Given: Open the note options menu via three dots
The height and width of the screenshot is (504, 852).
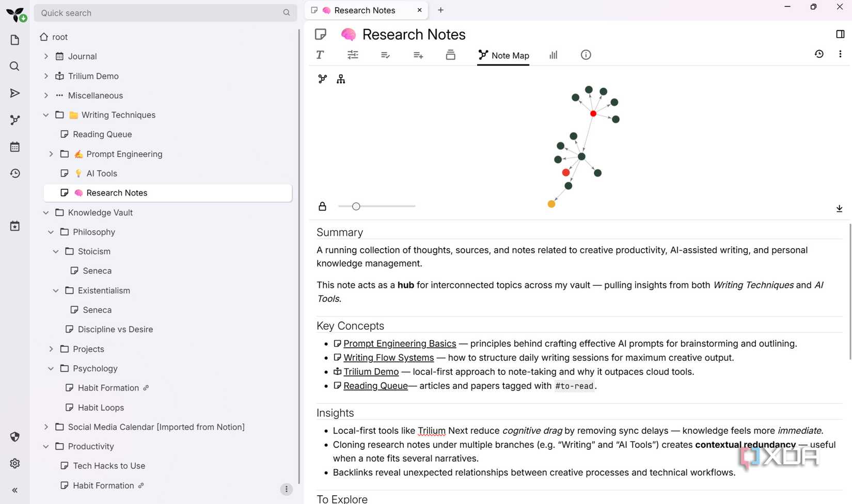Looking at the screenshot, I should pyautogui.click(x=840, y=54).
